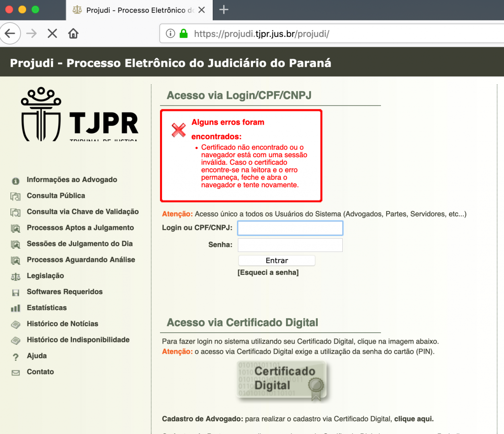Image resolution: width=504 pixels, height=434 pixels.
Task: Open Consulta Pública
Action: click(56, 196)
